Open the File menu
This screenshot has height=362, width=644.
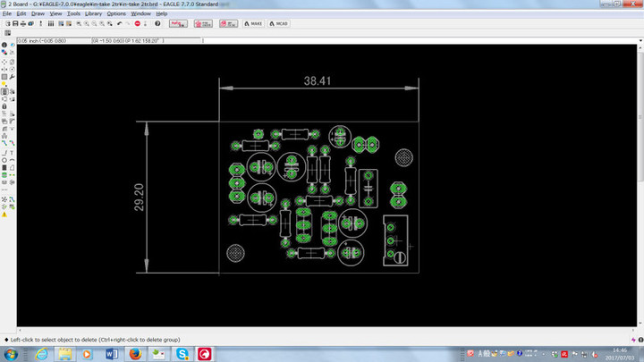pos(6,14)
